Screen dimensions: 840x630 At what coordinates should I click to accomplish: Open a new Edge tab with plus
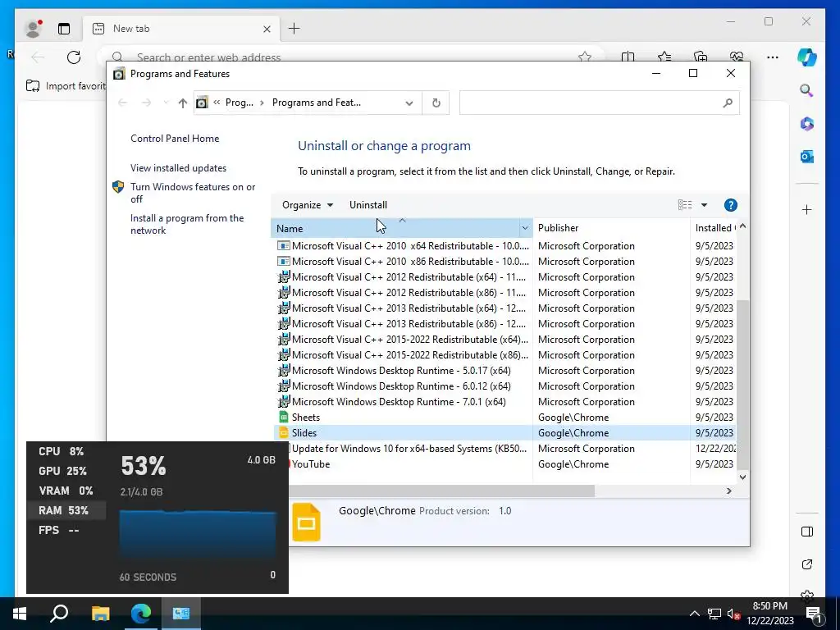tap(294, 29)
